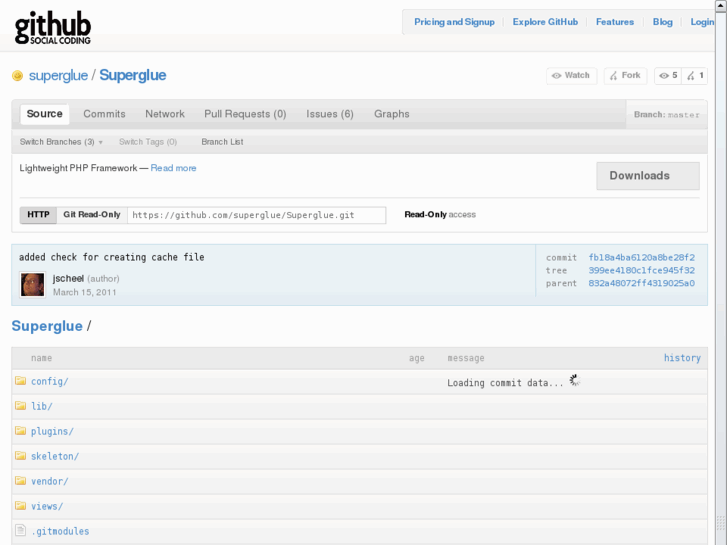The width and height of the screenshot is (727, 545).
Task: Click the plugins folder icon
Action: (20, 431)
